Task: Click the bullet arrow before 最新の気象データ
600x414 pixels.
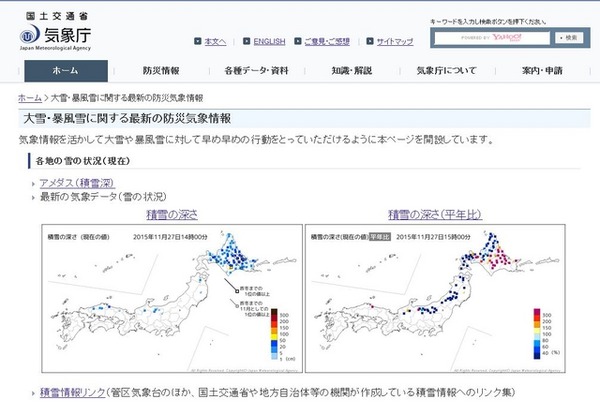Action: tap(34, 198)
